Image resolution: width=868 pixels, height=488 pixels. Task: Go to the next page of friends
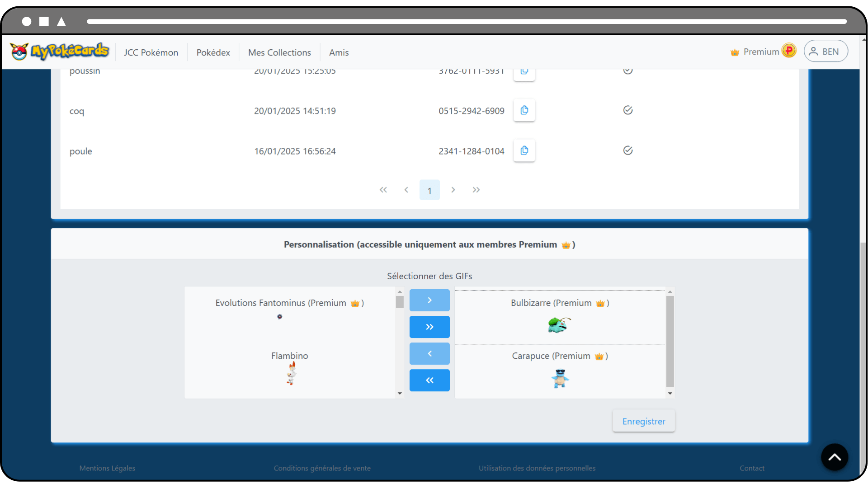[453, 190]
